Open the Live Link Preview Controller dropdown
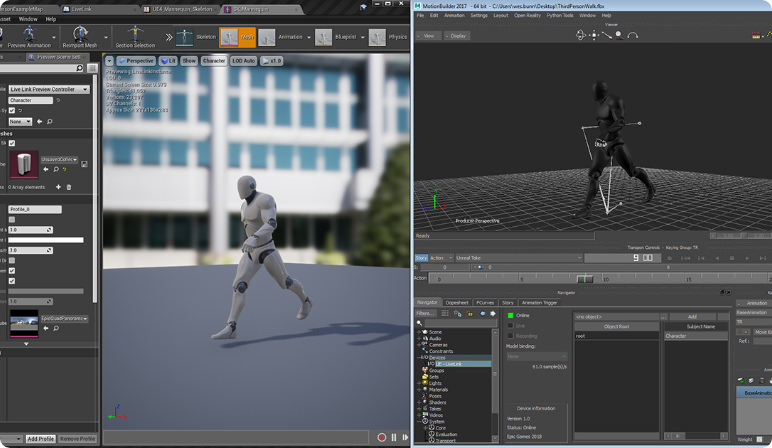772x448 pixels. (x=48, y=89)
